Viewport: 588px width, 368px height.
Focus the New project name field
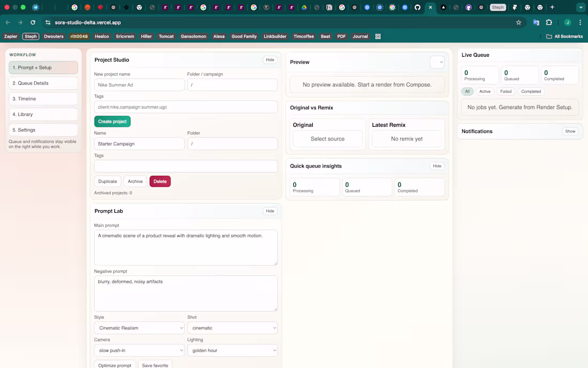pyautogui.click(x=139, y=85)
